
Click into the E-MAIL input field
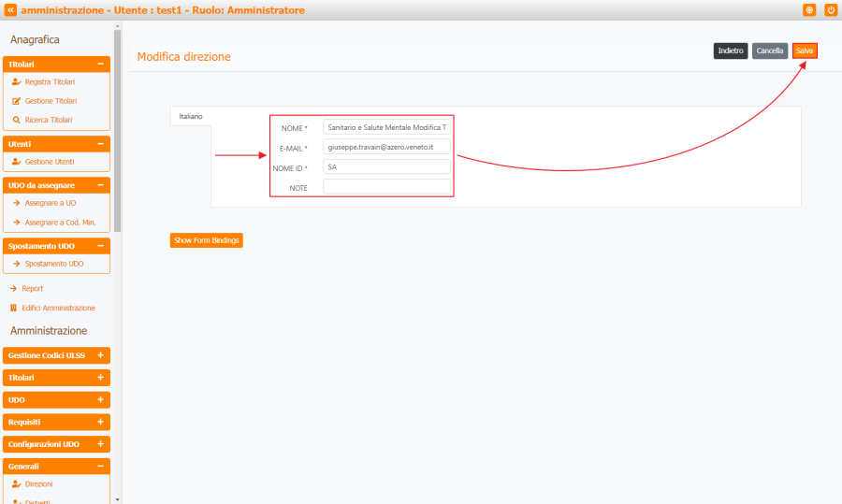(386, 147)
